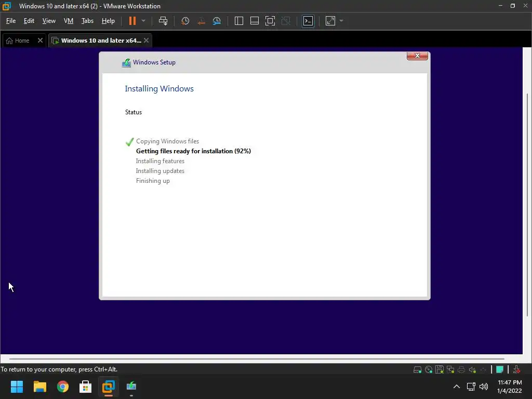
Task: Toggle the console view icon
Action: click(x=308, y=21)
